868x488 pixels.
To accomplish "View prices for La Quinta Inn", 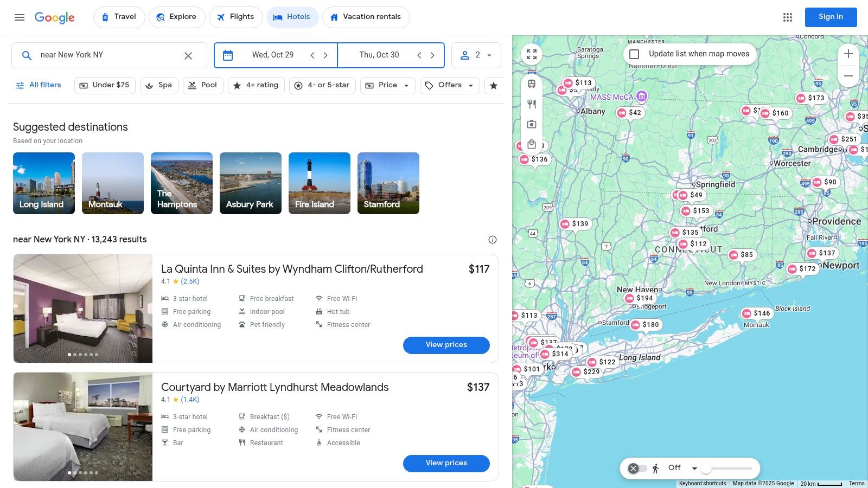I will point(446,345).
